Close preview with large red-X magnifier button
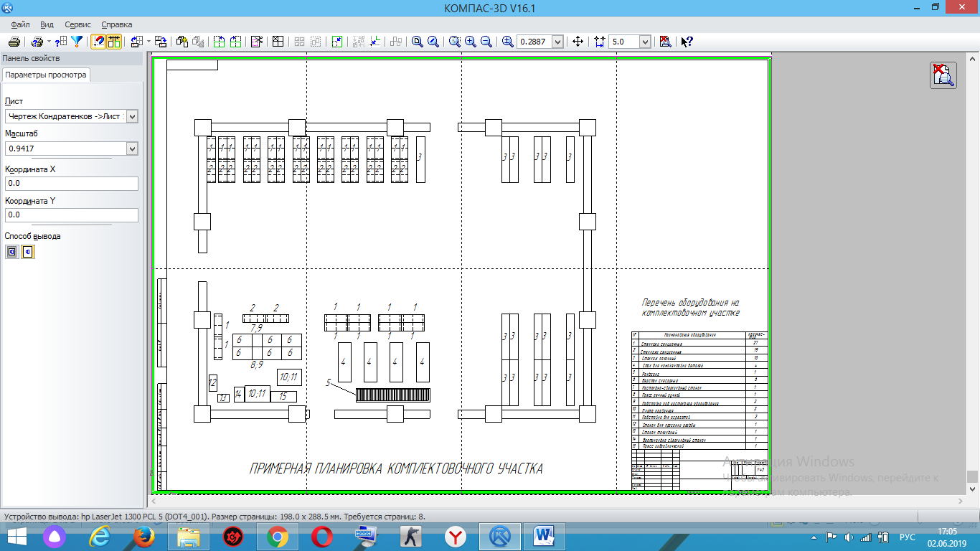This screenshot has width=980, height=551. pos(943,75)
